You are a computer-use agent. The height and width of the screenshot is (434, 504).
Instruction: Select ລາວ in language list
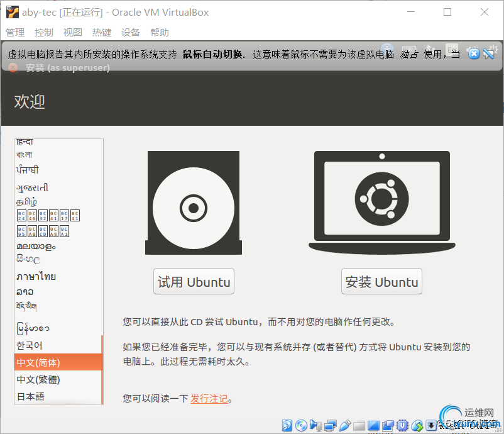pos(58,291)
